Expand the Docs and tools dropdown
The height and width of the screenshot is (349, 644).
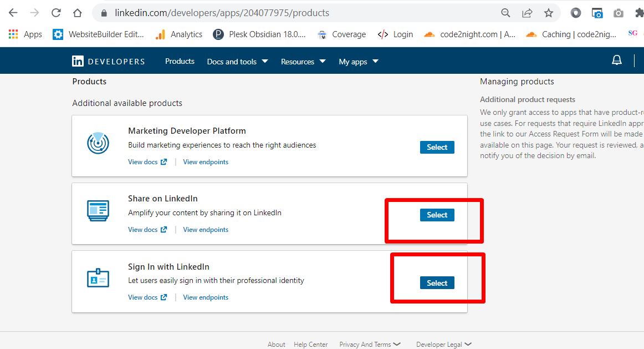(237, 62)
